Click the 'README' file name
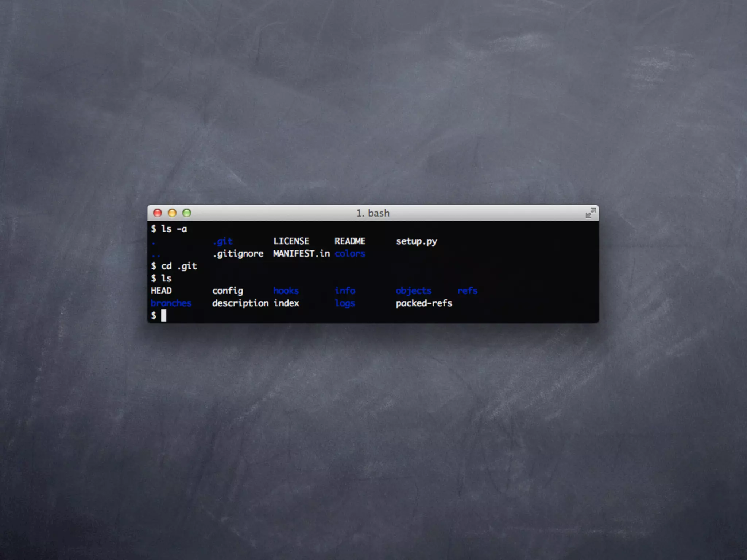The image size is (747, 560). [350, 241]
